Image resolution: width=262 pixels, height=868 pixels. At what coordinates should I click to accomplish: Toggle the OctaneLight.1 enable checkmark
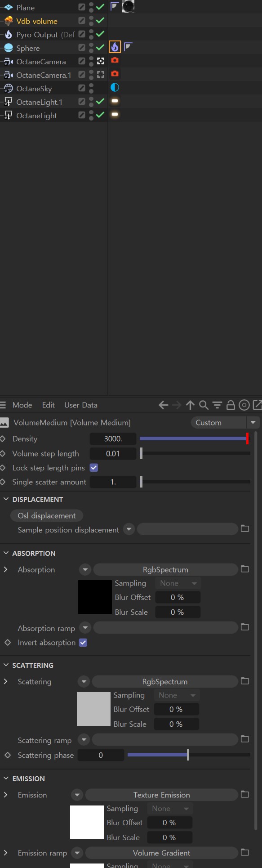100,102
